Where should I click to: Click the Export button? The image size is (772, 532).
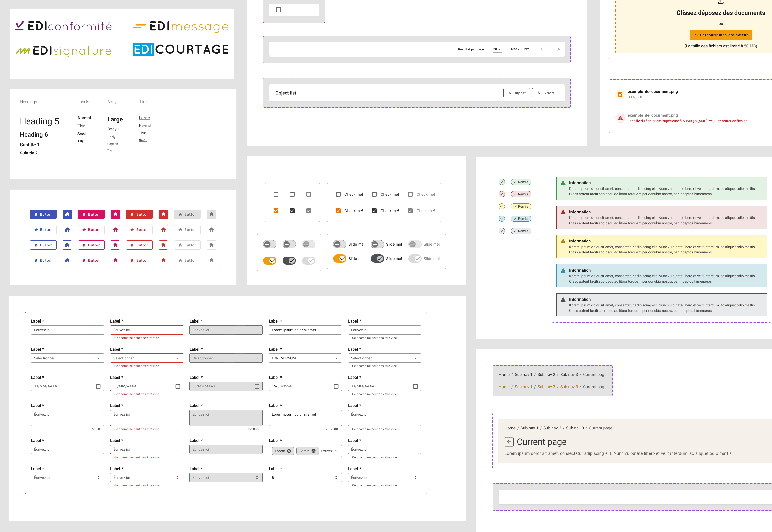click(545, 93)
